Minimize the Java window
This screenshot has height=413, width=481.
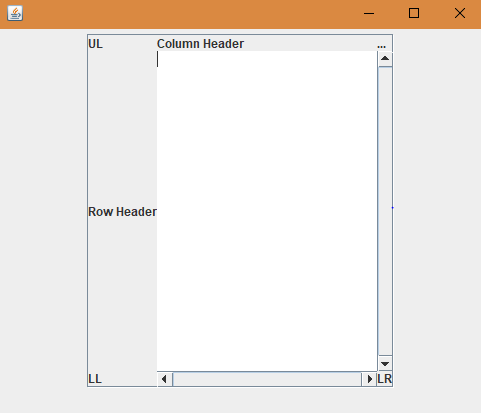point(369,13)
